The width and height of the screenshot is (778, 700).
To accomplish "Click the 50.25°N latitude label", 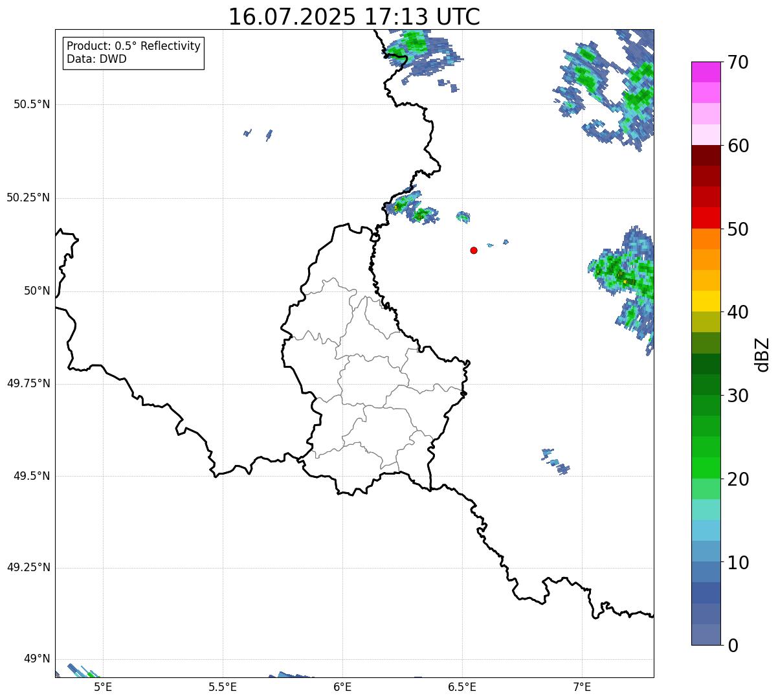I will [28, 198].
